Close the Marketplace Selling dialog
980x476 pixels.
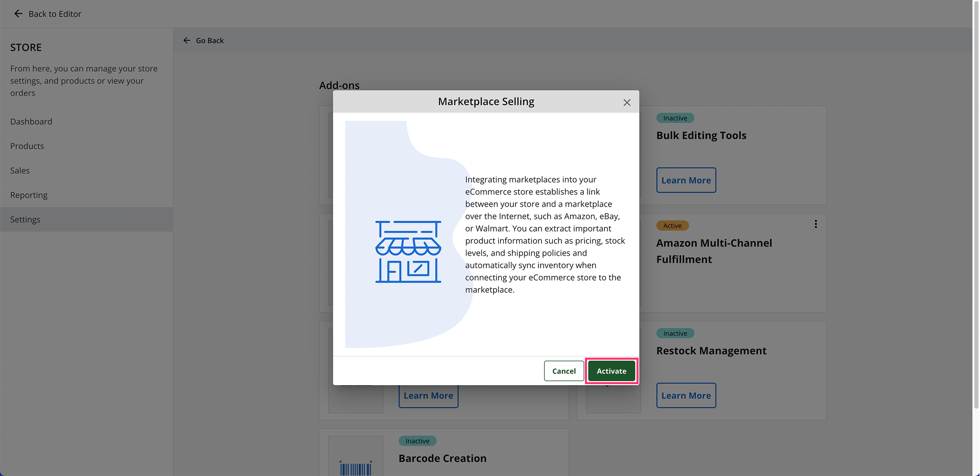627,103
